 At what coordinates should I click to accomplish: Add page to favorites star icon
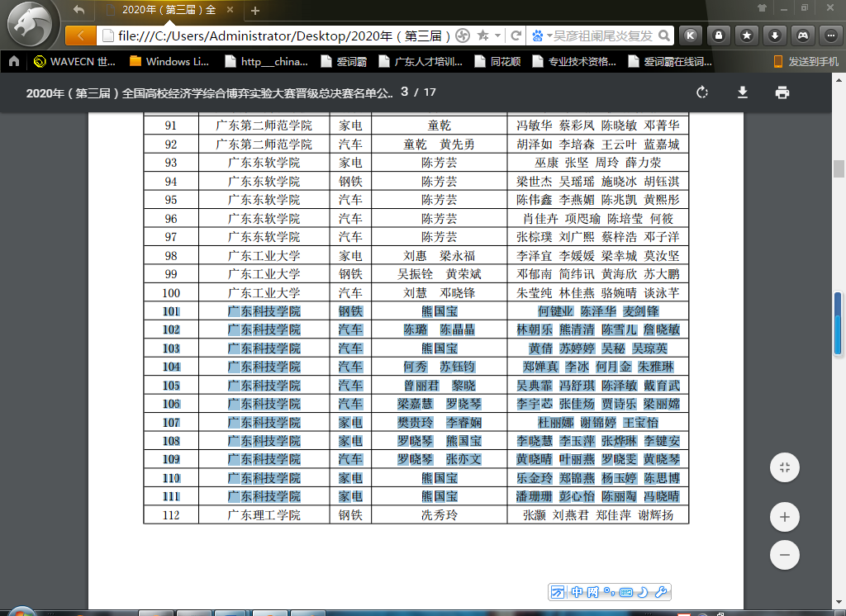[x=482, y=36]
